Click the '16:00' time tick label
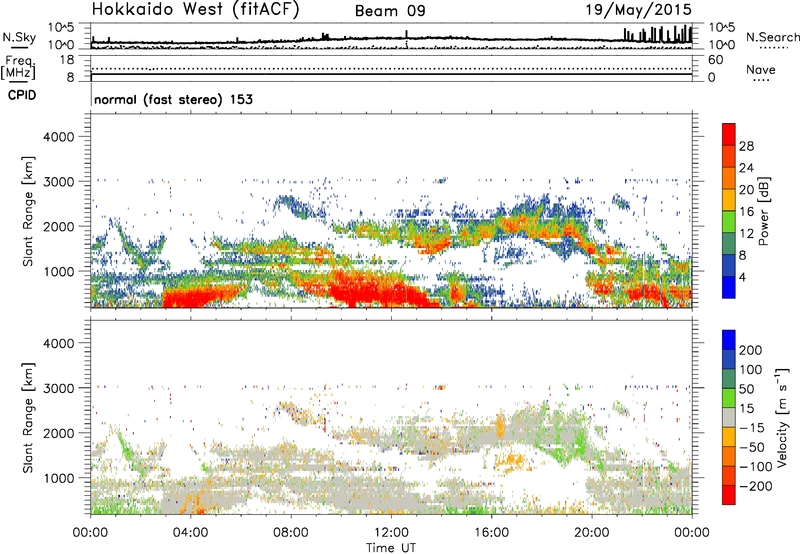Screen dimensions: 800x554 [x=491, y=533]
